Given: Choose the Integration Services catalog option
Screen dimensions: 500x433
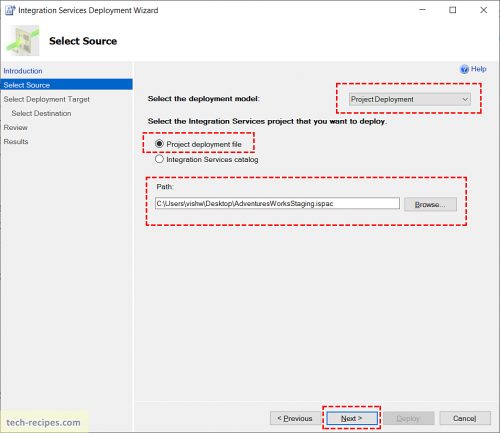Looking at the screenshot, I should (159, 159).
